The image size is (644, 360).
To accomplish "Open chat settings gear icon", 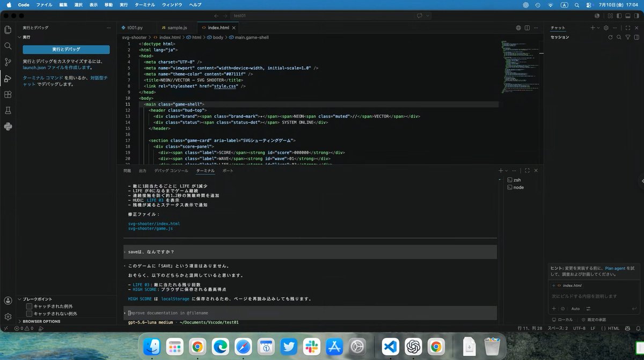I will click(x=606, y=27).
